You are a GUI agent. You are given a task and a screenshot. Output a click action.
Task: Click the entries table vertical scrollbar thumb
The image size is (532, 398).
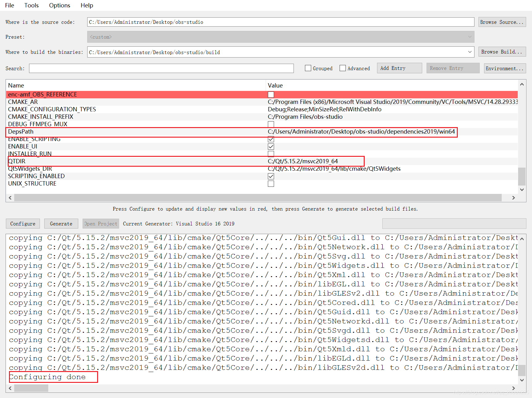522,176
